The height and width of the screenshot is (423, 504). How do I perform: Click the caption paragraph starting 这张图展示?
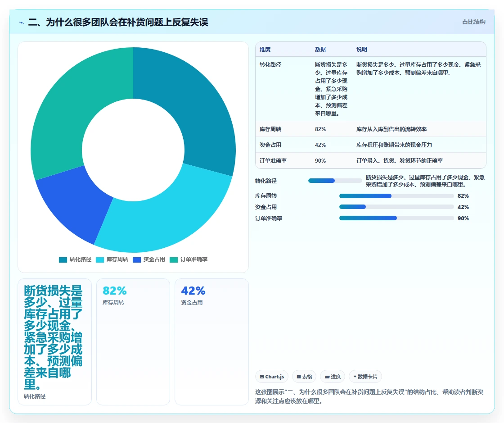(x=369, y=396)
